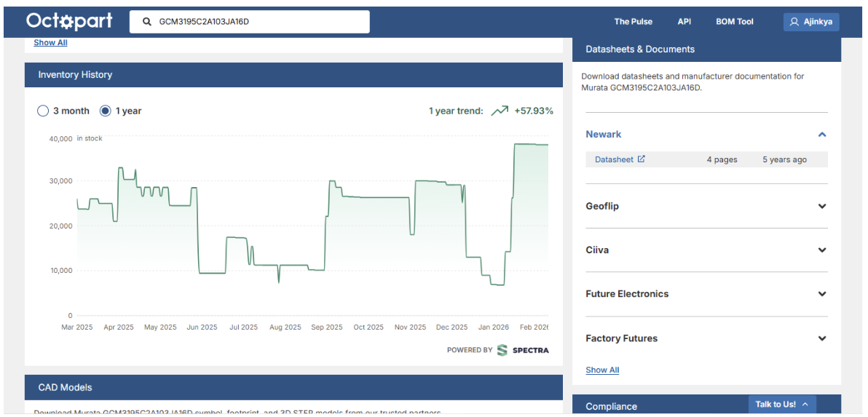Click the POWERED BY text
The image size is (868, 417).
pyautogui.click(x=470, y=350)
